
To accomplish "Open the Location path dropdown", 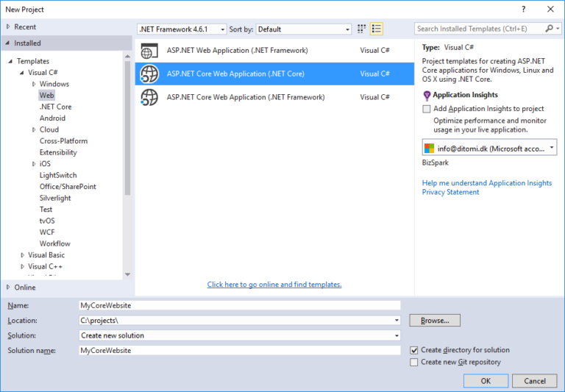I will click(397, 321).
